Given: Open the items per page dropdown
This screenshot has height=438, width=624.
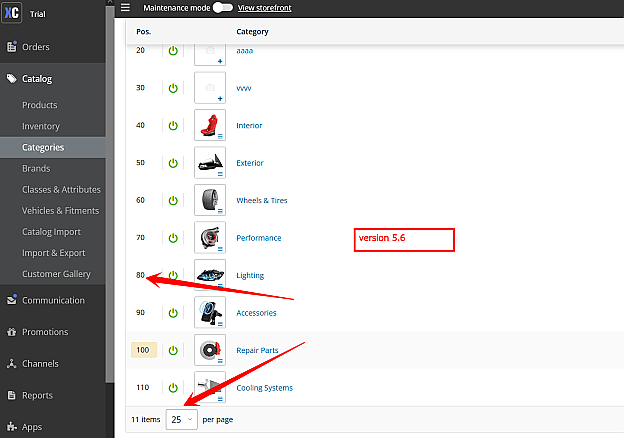Looking at the screenshot, I should [x=181, y=420].
